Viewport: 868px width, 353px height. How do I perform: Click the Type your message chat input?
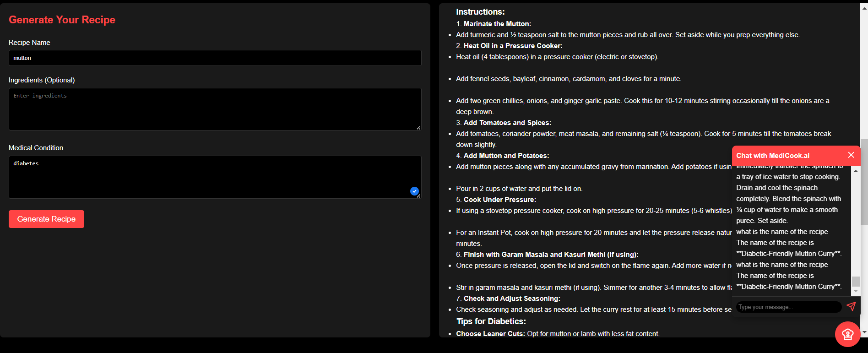(787, 307)
